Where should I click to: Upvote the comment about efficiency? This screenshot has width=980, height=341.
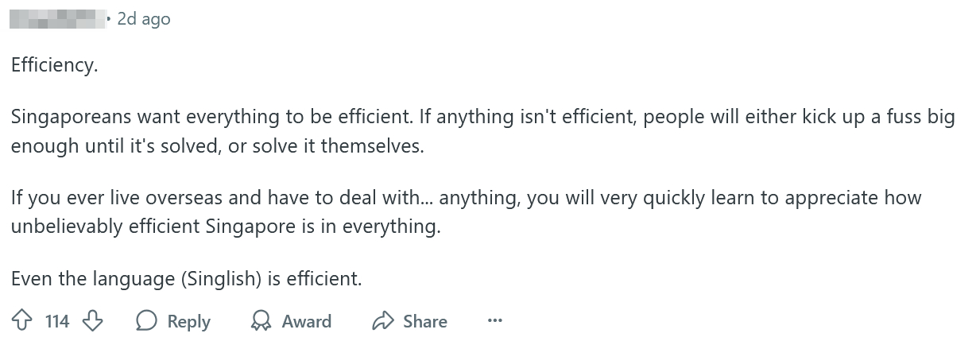click(21, 321)
